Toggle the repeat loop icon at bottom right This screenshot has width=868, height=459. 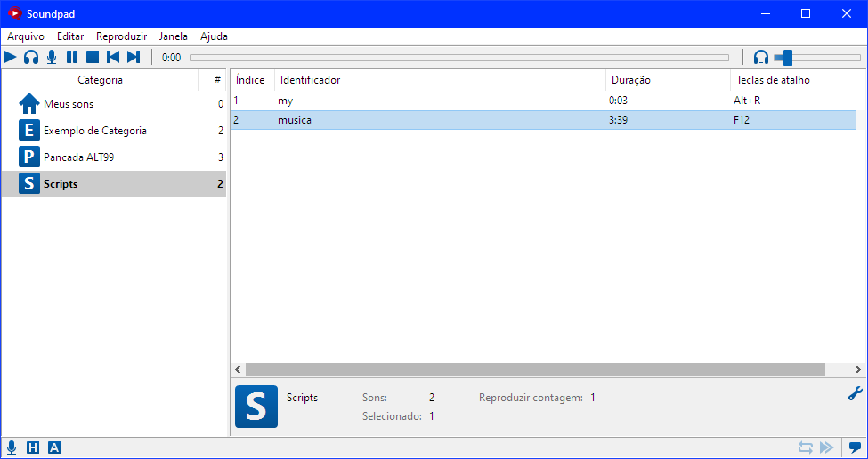point(806,447)
